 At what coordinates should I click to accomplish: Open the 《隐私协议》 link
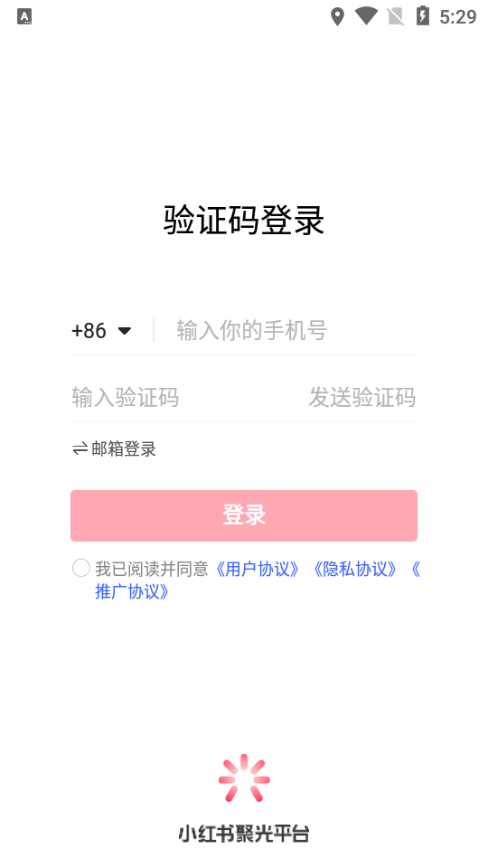click(x=354, y=569)
